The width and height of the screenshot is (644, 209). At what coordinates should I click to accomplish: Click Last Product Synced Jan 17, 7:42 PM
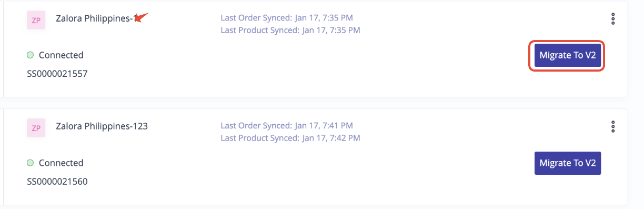[x=290, y=138]
